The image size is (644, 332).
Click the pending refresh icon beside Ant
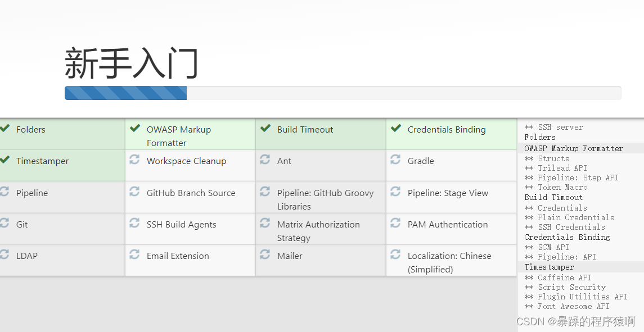point(265,159)
